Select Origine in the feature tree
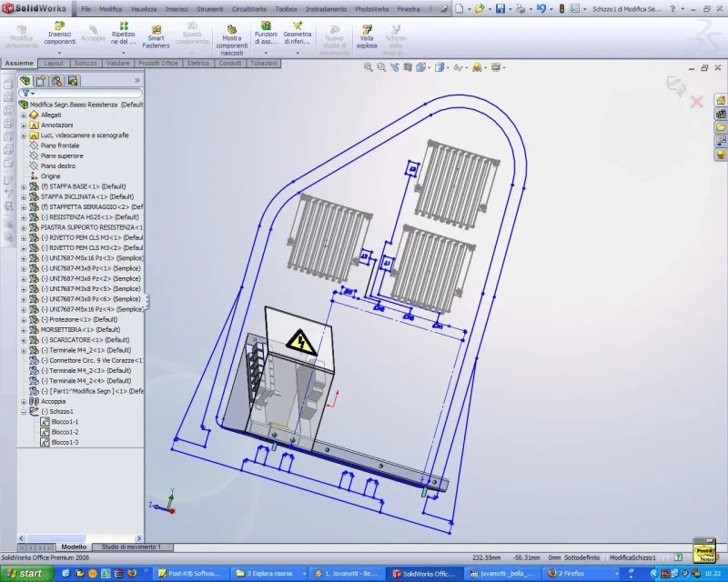 [50, 176]
